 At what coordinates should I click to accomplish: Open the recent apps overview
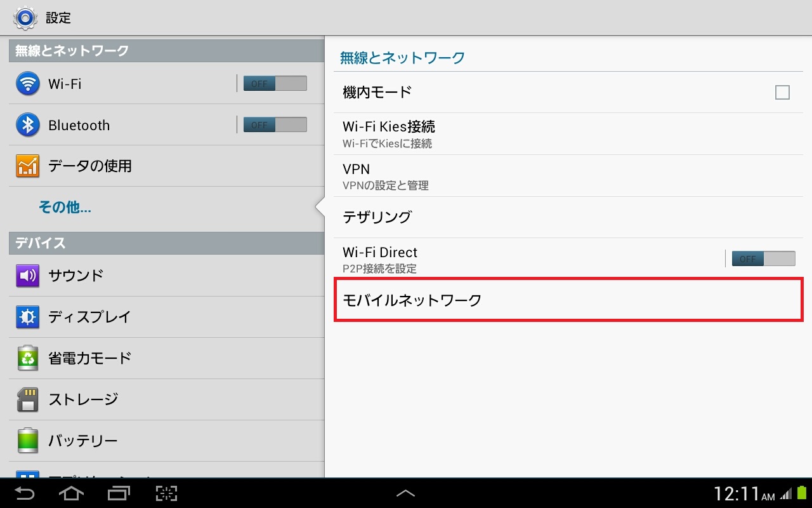point(118,493)
